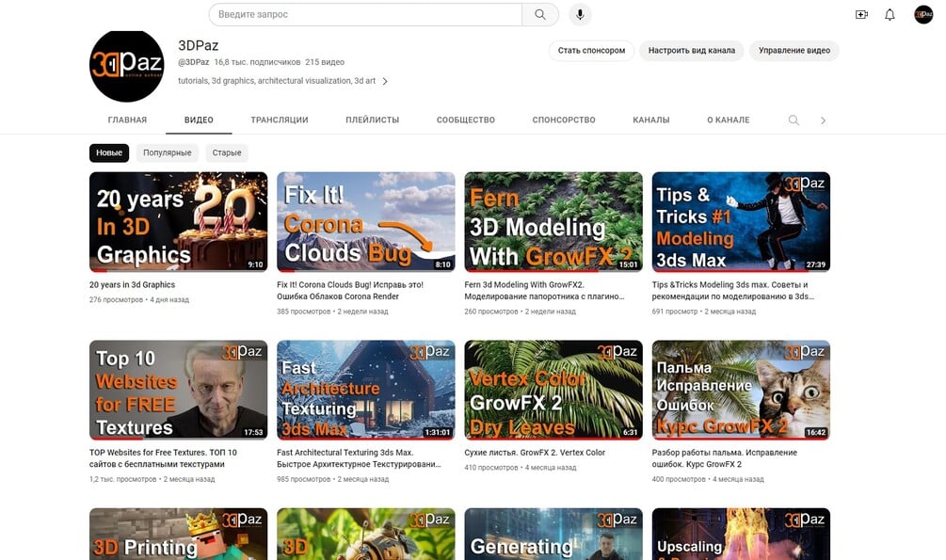Viewport: 946px width, 560px height.
Task: Click title '20 years in 3d Graphics'
Action: click(132, 285)
